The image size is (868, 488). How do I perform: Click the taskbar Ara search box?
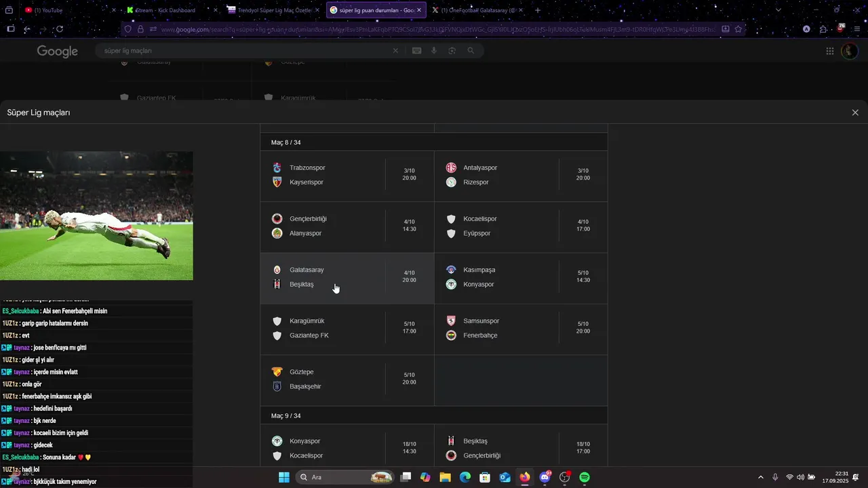[x=345, y=477]
